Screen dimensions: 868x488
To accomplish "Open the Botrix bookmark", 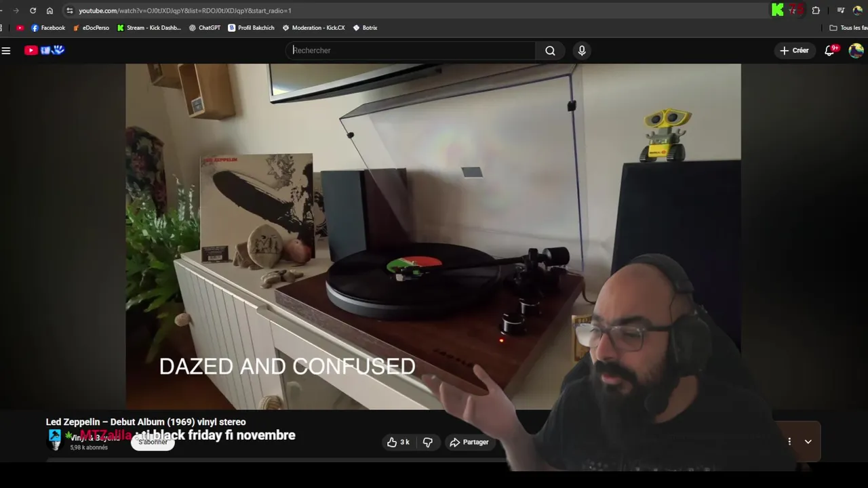I will tap(365, 28).
